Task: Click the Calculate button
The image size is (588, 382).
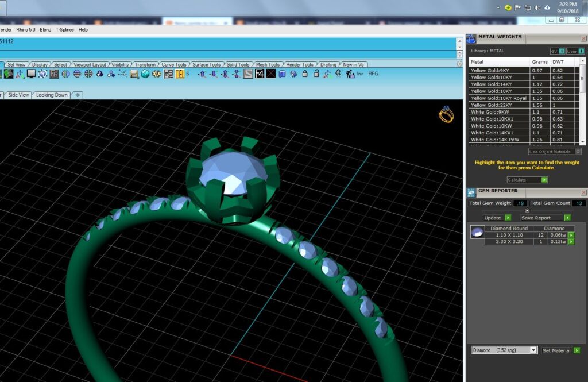Action: [x=527, y=180]
